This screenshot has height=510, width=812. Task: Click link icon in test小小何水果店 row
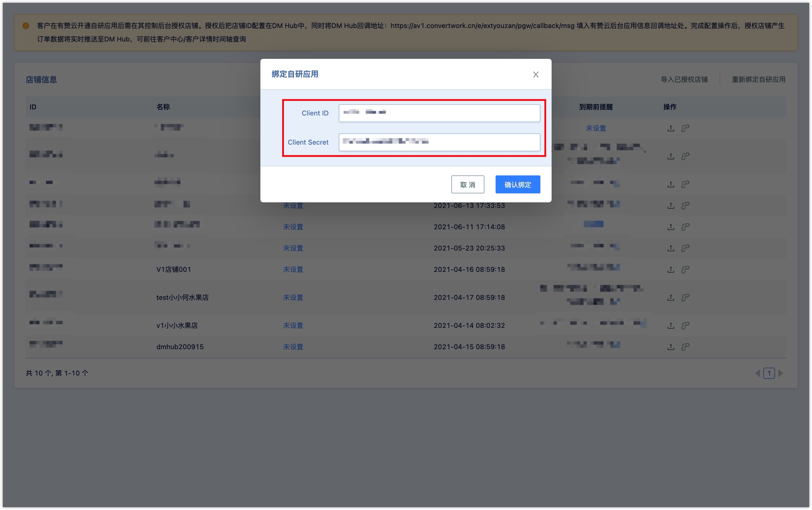(685, 297)
